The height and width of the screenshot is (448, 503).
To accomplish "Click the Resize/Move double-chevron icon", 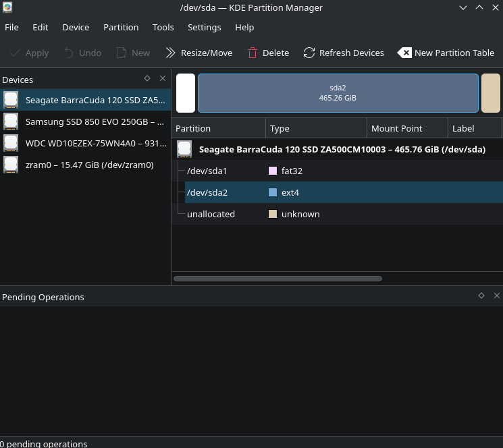I will (170, 53).
